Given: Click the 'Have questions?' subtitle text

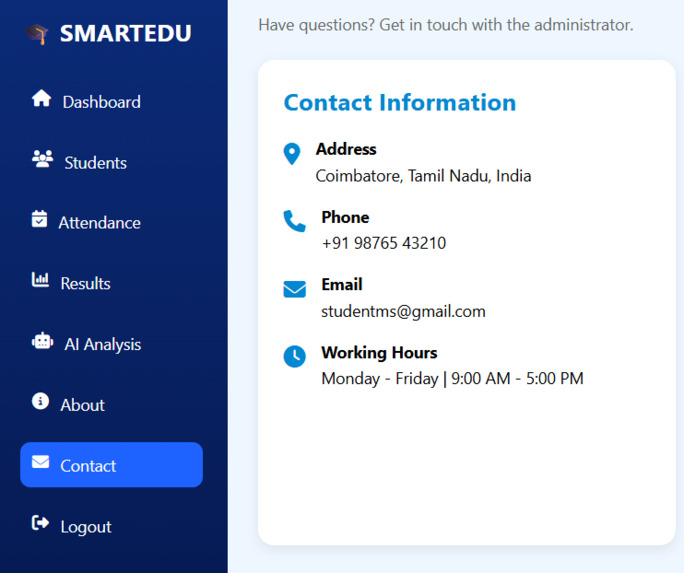Looking at the screenshot, I should coord(445,25).
